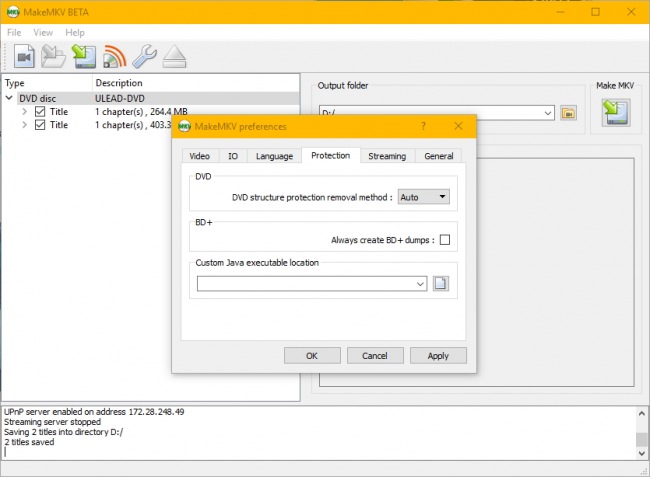Click save selected titles toolbar icon
The width and height of the screenshot is (650, 477).
[x=84, y=56]
